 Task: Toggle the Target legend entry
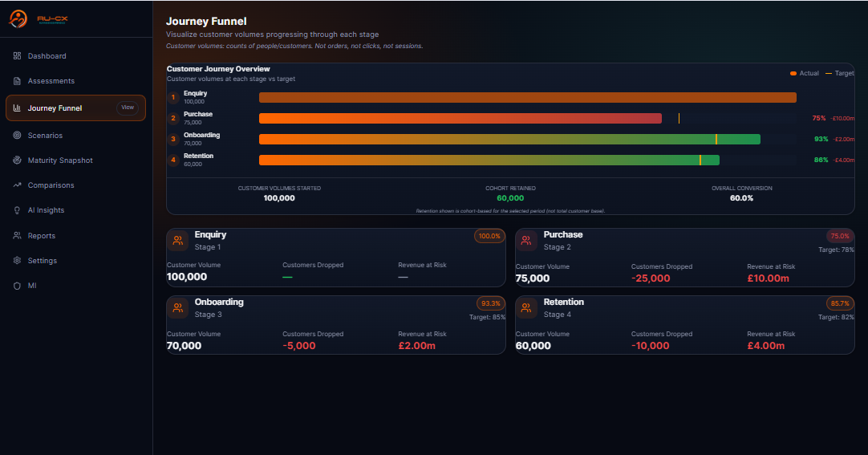[840, 73]
